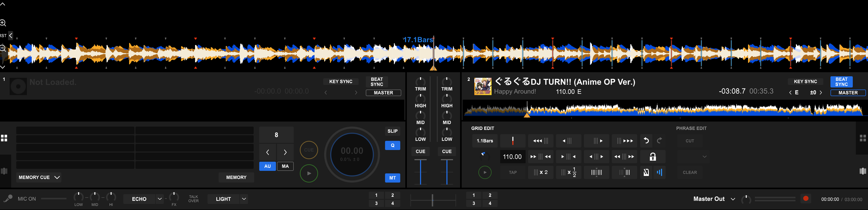Click the waveform zoom-in magnifier icon
This screenshot has width=868, height=210.
(x=3, y=23)
